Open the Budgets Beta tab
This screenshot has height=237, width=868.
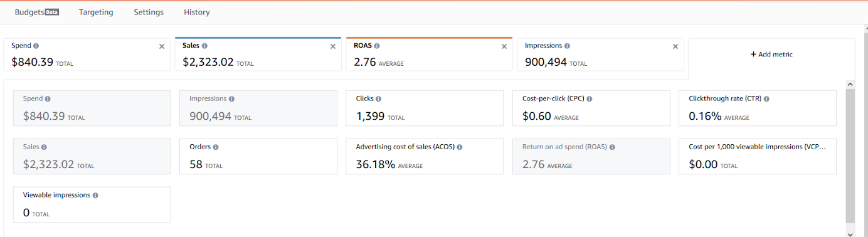(x=36, y=12)
